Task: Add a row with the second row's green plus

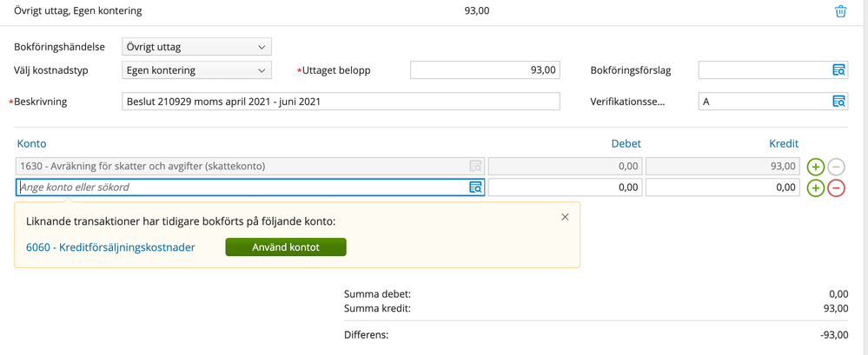Action: coord(815,187)
